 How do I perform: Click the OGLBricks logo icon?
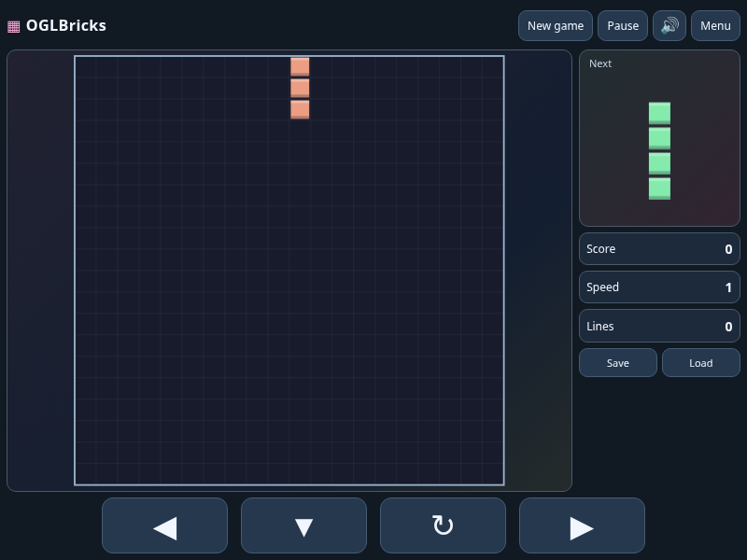14,27
